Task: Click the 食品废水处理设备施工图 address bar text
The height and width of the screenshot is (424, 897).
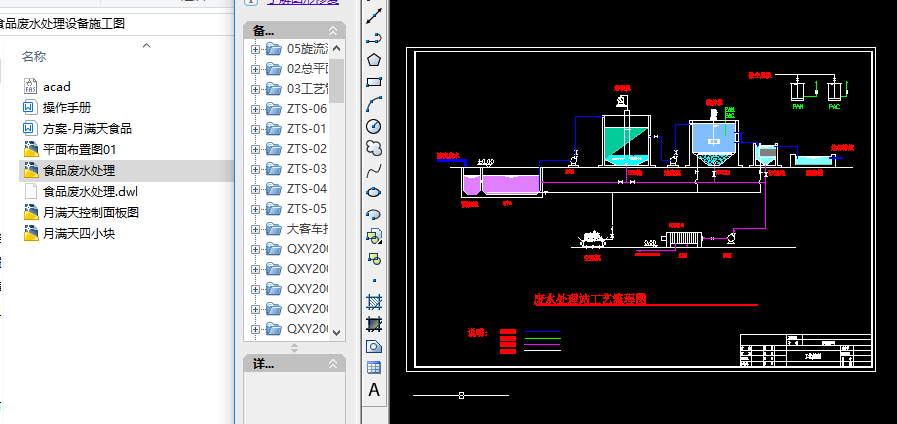Action: point(62,24)
